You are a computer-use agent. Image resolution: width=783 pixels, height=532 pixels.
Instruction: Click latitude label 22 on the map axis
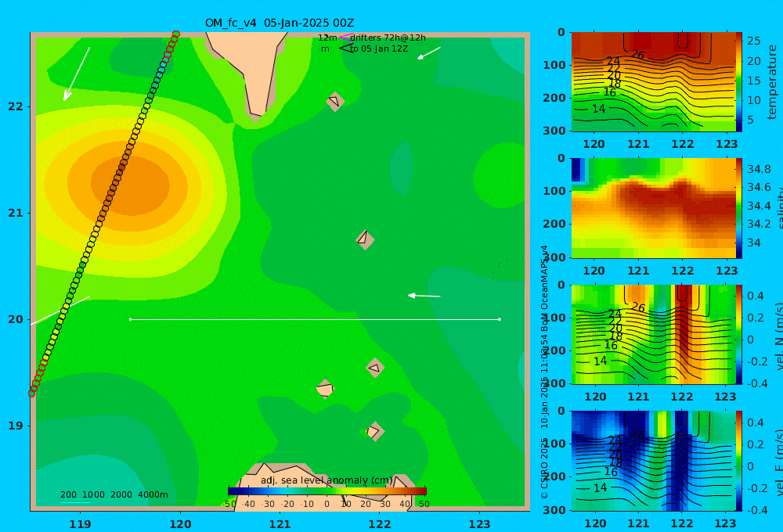pyautogui.click(x=15, y=106)
